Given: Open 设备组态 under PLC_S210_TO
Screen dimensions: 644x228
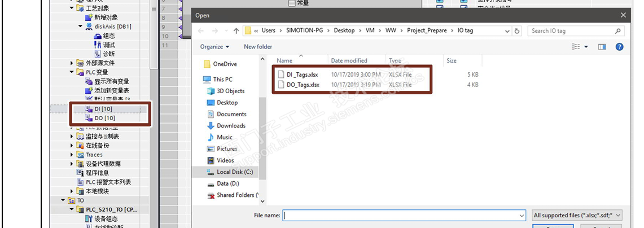Looking at the screenshot, I should (106, 218).
